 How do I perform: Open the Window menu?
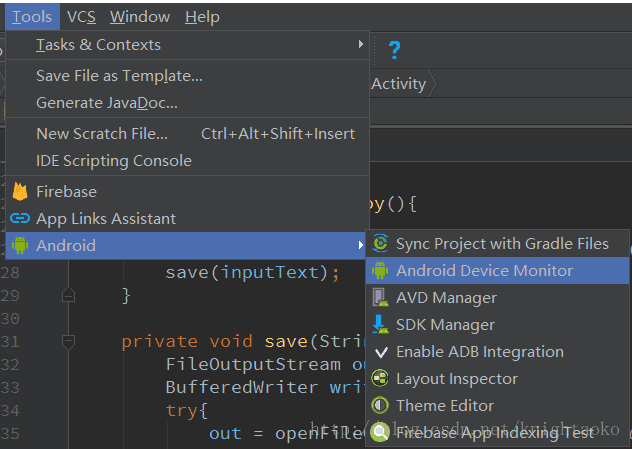click(139, 17)
